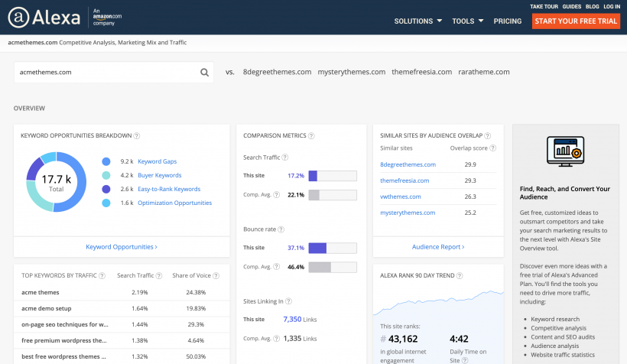
Task: Click help icon beside Bounce rate Comp. Avg.
Action: [x=276, y=267]
